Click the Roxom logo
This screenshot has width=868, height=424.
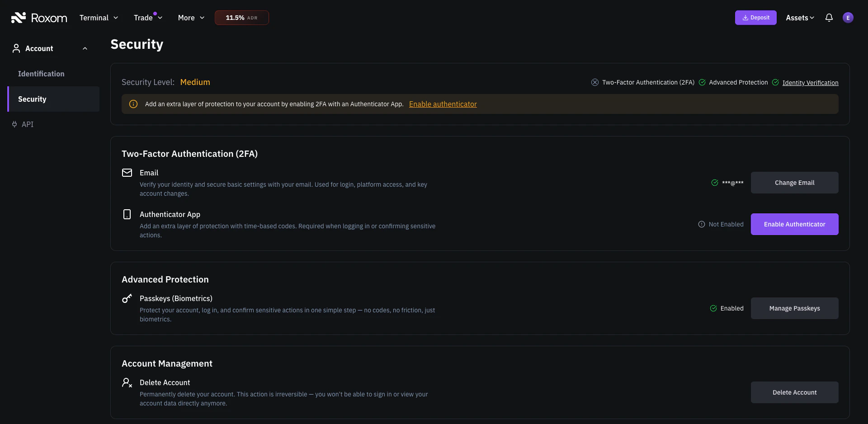(39, 18)
